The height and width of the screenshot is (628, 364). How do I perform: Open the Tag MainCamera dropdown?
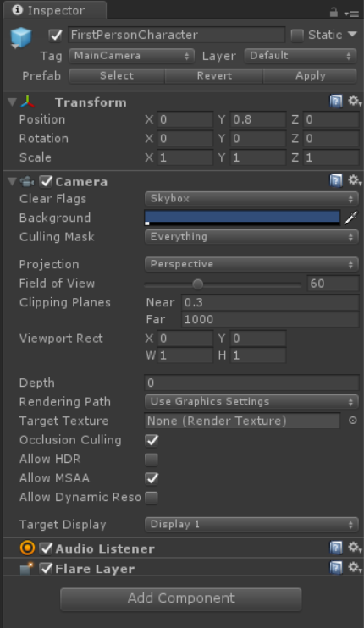point(131,56)
